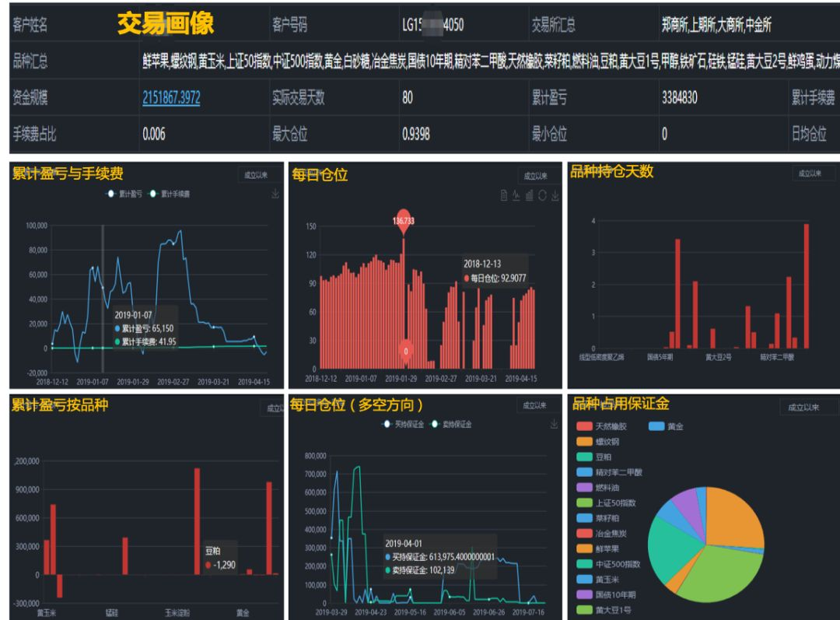The image size is (840, 620).
Task: Switch 每日仓位 chart to line view
Action: point(516,196)
